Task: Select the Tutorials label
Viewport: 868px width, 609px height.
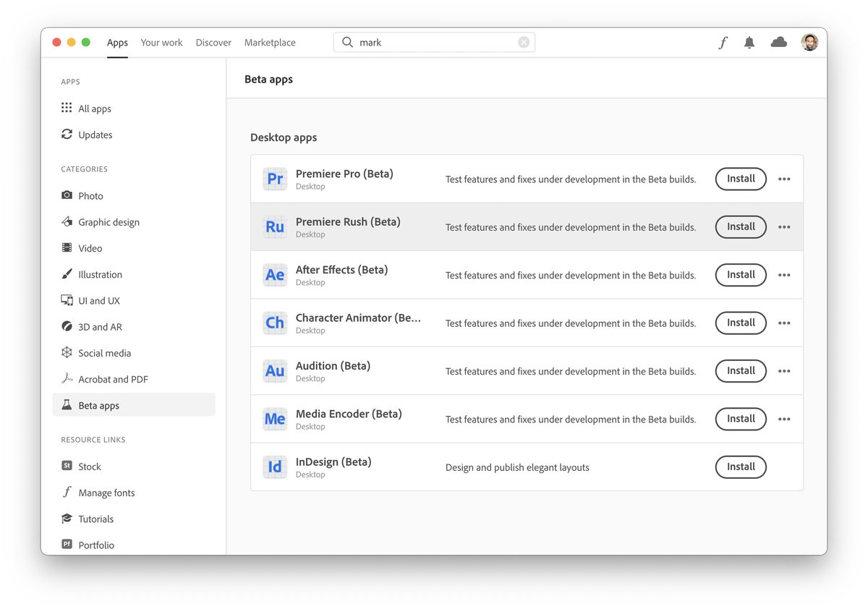Action: pyautogui.click(x=96, y=519)
